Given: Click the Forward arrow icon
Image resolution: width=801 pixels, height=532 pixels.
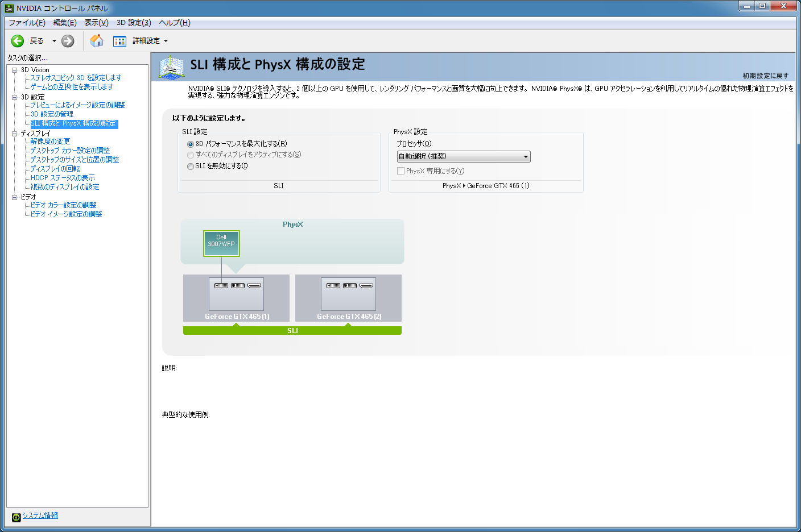Looking at the screenshot, I should pos(68,41).
